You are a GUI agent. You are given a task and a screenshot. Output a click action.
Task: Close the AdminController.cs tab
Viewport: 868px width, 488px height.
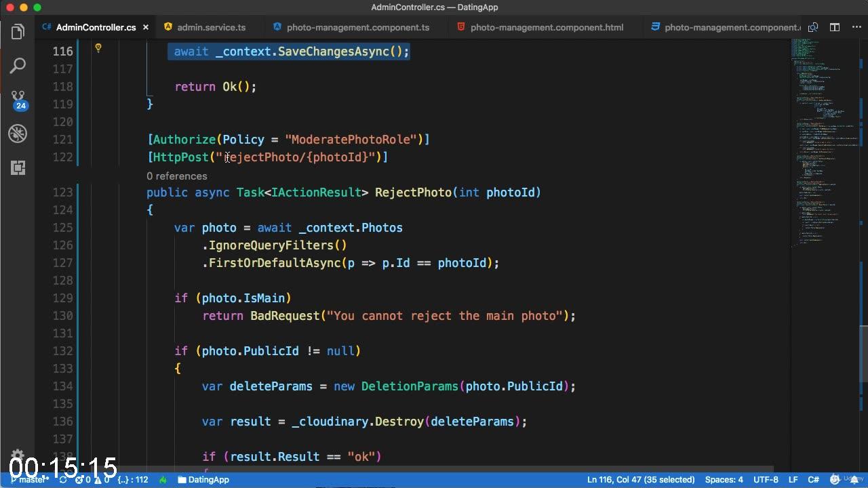coord(146,27)
